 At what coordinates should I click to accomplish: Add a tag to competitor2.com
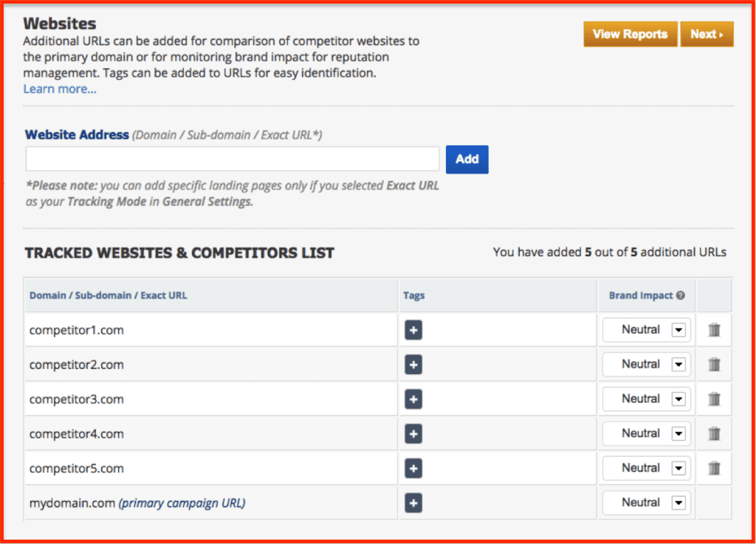[413, 364]
